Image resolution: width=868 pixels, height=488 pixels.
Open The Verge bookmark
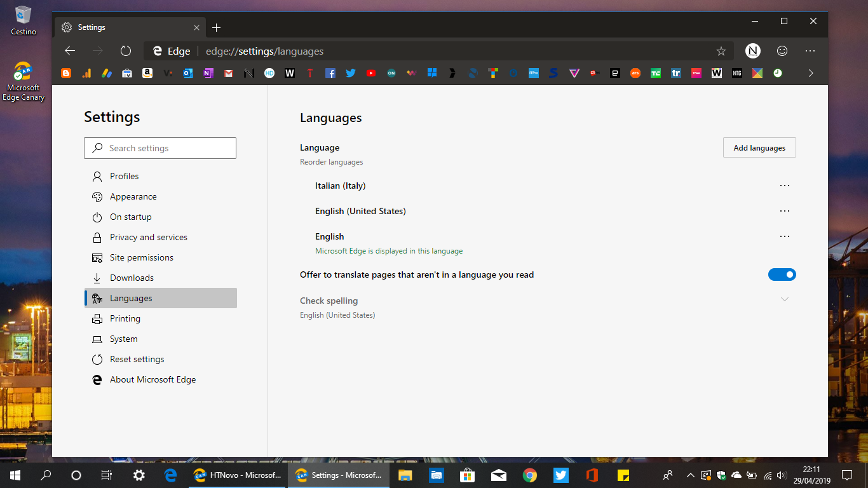coord(574,73)
